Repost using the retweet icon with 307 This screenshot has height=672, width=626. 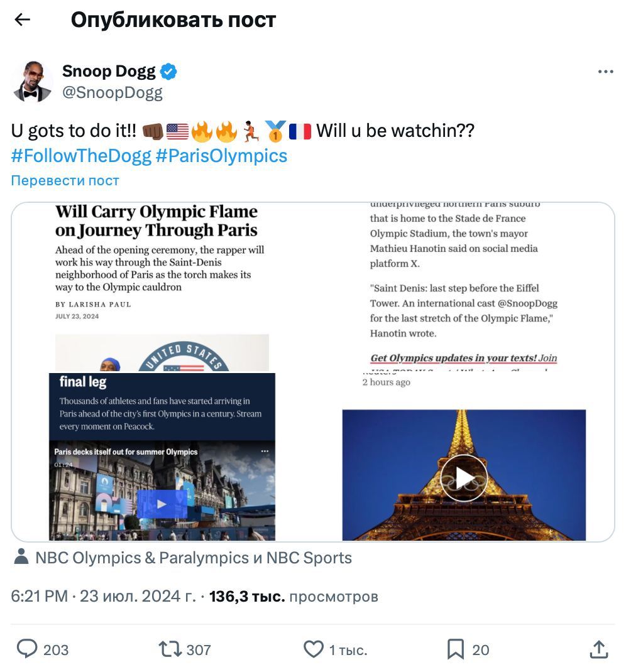[x=184, y=649]
